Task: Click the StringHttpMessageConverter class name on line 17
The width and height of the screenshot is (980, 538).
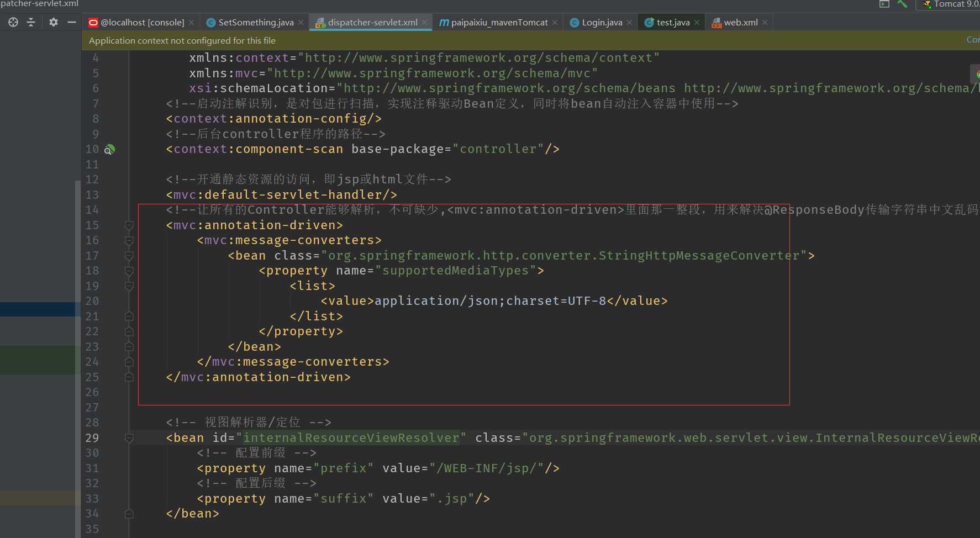Action: (x=699, y=256)
